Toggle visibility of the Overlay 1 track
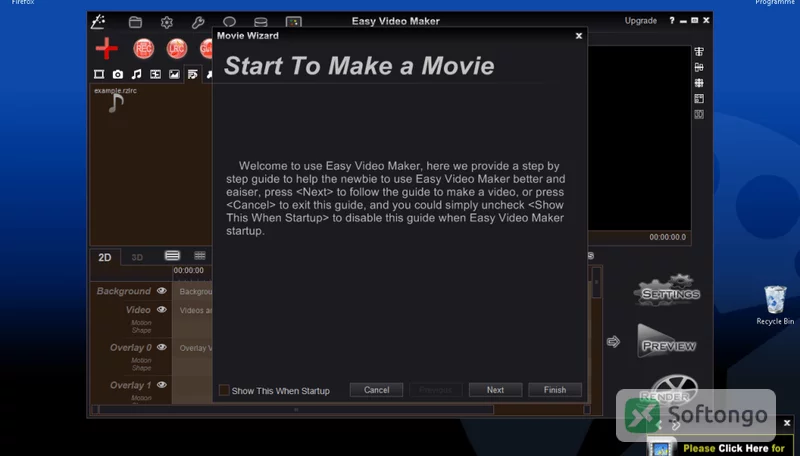This screenshot has height=456, width=800. pyautogui.click(x=162, y=385)
